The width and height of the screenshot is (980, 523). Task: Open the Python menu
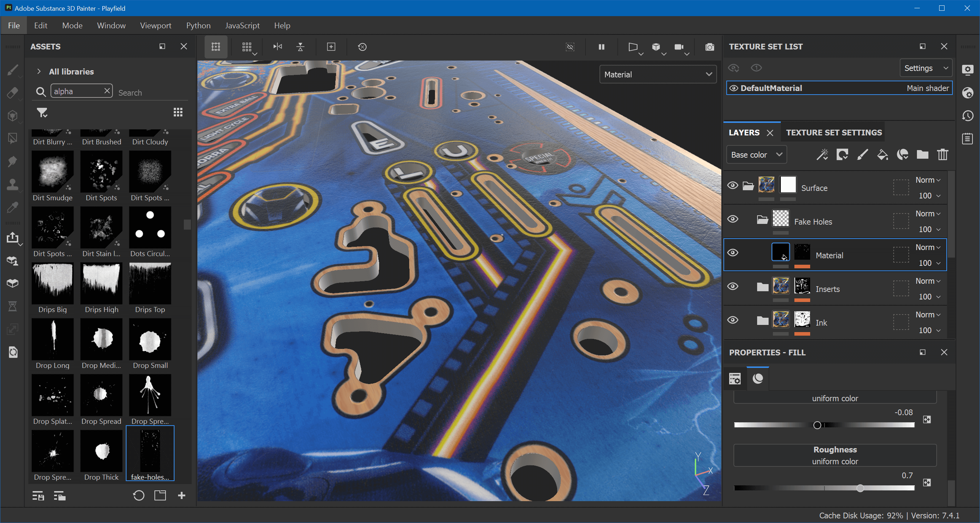pyautogui.click(x=198, y=25)
